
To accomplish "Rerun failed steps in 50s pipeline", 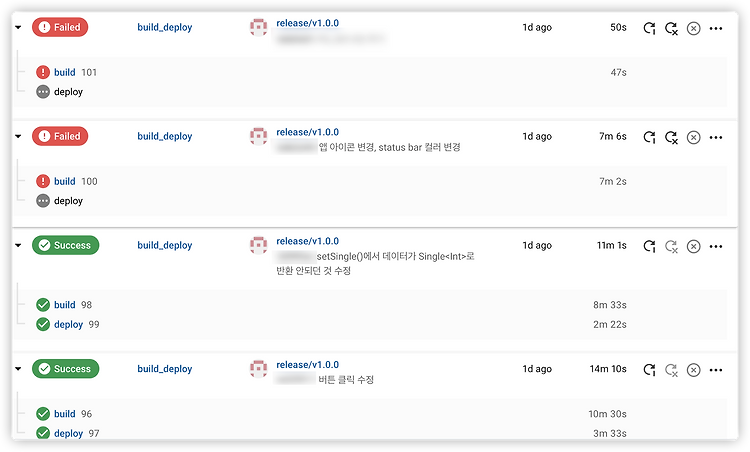I will click(x=672, y=28).
